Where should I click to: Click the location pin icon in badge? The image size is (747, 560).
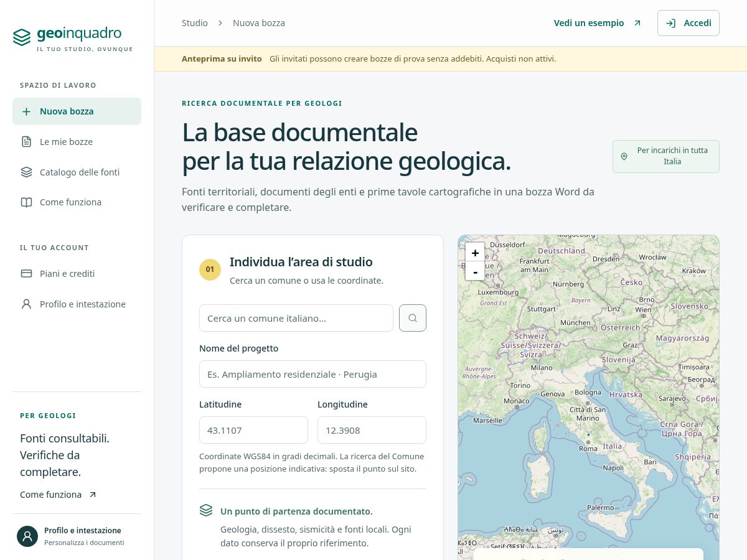pos(624,156)
